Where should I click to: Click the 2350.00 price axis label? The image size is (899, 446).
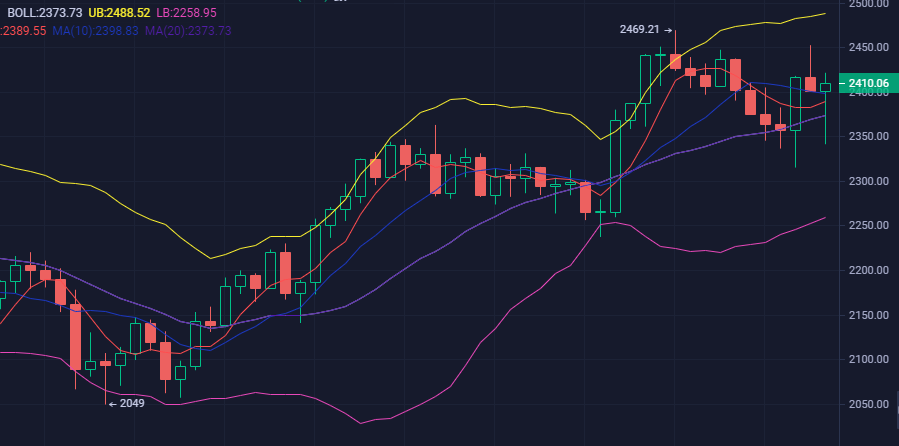[869, 136]
